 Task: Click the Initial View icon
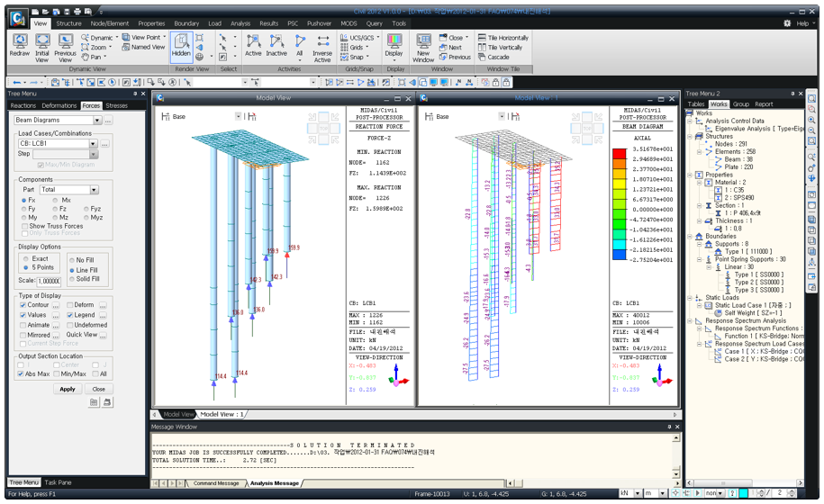click(x=42, y=48)
